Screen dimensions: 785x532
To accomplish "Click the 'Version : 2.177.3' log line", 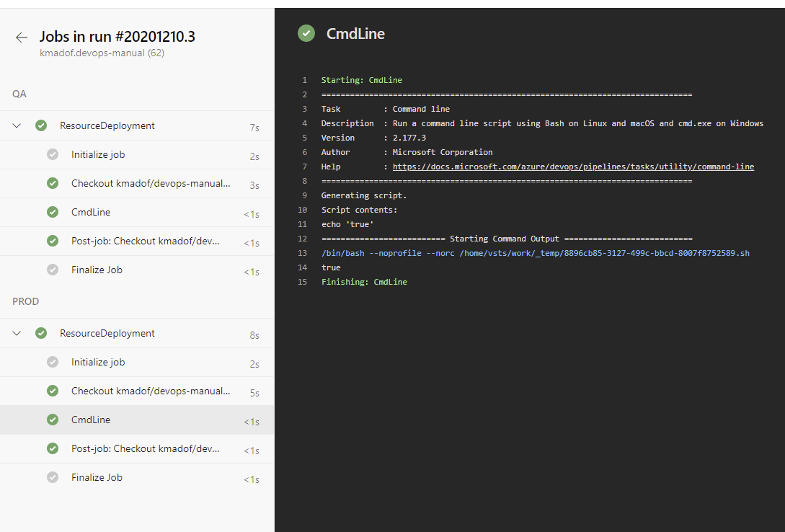I will click(373, 138).
